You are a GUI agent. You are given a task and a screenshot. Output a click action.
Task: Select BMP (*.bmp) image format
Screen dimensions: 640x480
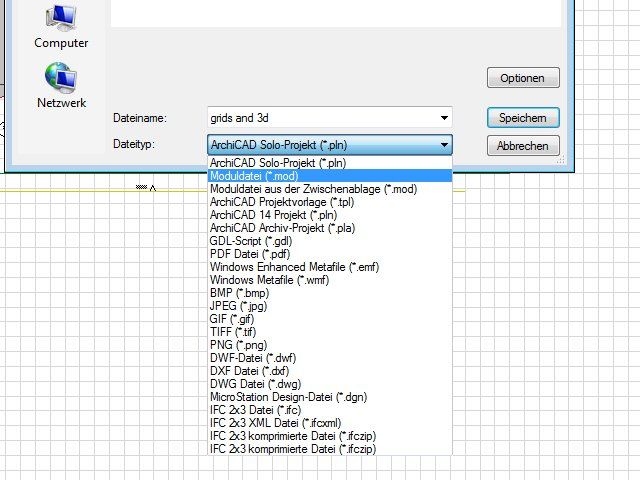(330, 293)
